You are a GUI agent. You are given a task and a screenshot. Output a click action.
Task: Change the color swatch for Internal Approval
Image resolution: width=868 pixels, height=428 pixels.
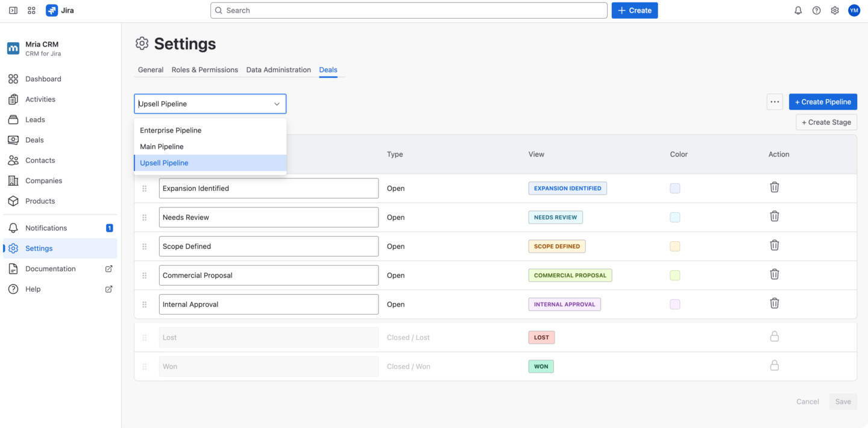coord(675,304)
